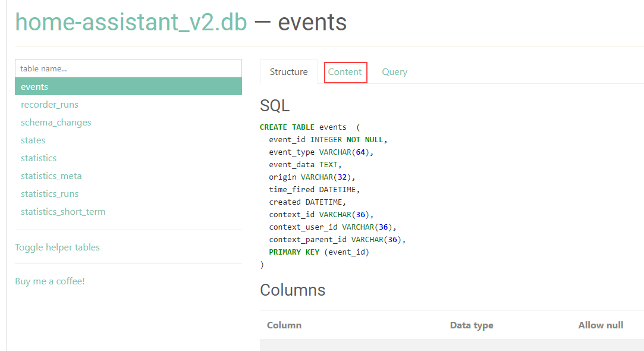Open the statistics_runs table

(49, 193)
